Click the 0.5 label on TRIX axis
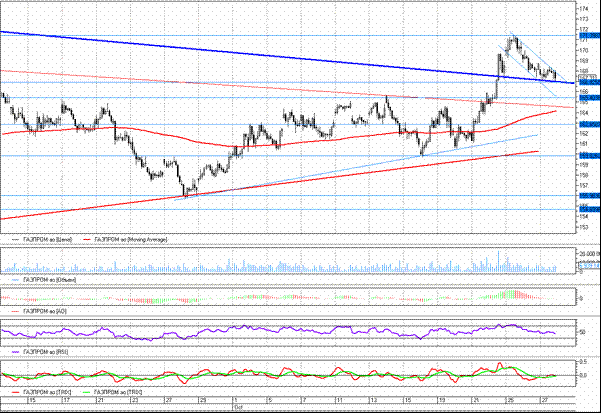This screenshot has height=413, width=601. (583, 362)
